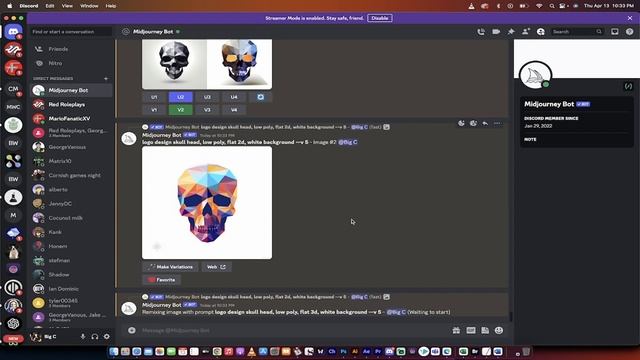Open the Web link button
Image resolution: width=640 pixels, height=360 pixels.
click(x=216, y=267)
